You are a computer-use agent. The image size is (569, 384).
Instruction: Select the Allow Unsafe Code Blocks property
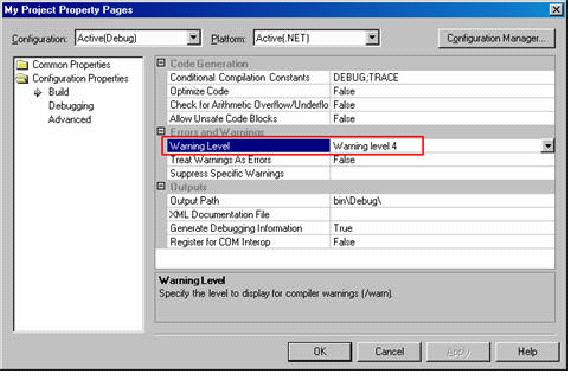pyautogui.click(x=248, y=119)
